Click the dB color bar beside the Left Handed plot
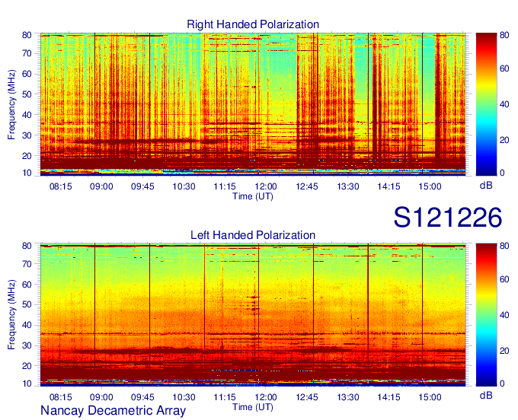Viewport: 518px width, 420px height. click(x=486, y=315)
